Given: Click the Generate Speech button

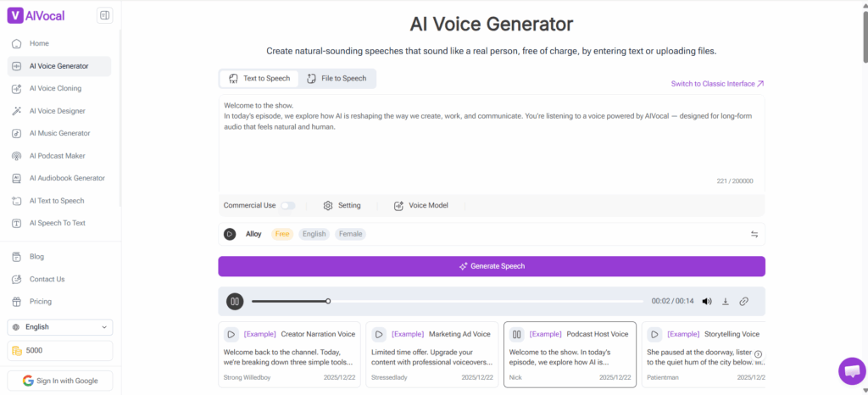Looking at the screenshot, I should [x=492, y=266].
